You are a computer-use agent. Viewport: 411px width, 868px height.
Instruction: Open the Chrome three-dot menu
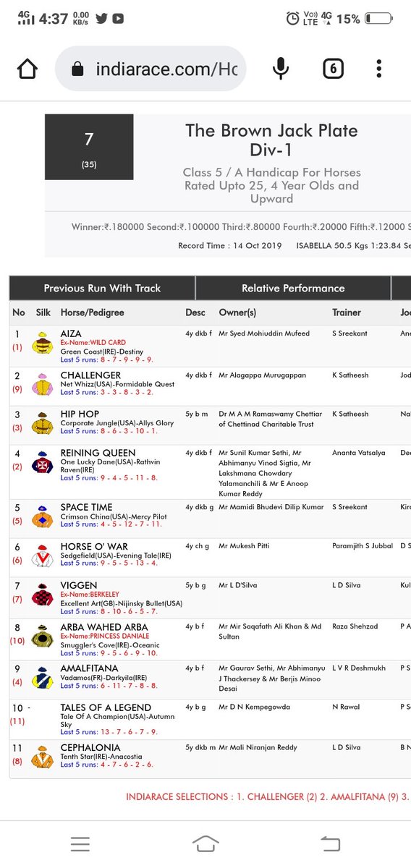(379, 69)
